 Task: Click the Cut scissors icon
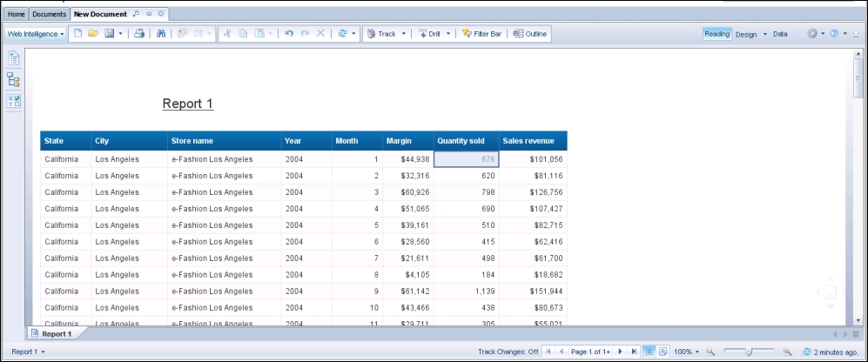pos(226,33)
